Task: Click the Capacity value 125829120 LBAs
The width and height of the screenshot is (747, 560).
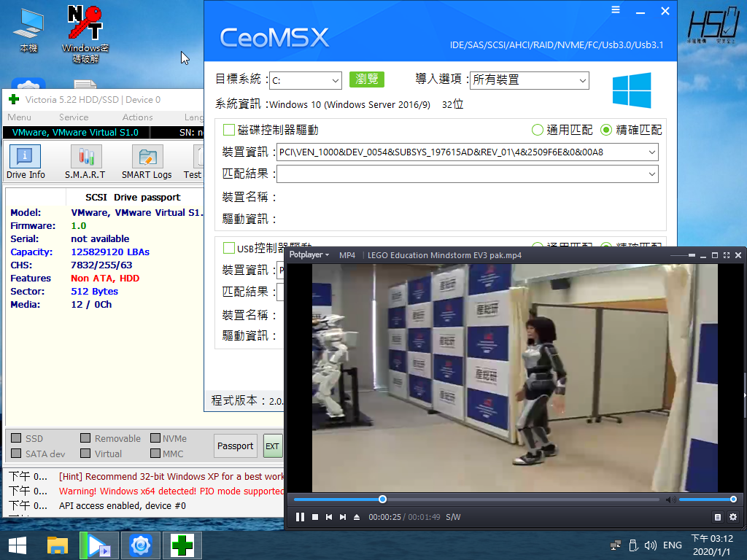Action: click(x=110, y=252)
